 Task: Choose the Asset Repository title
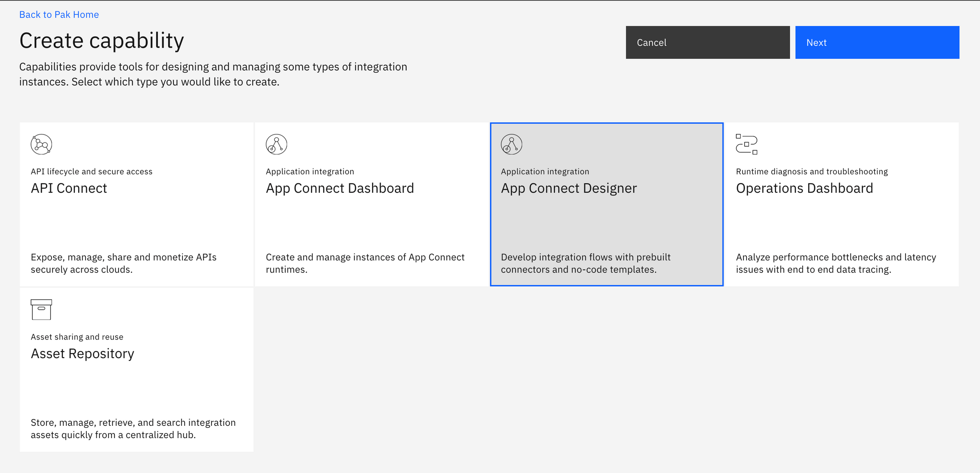[x=83, y=353]
